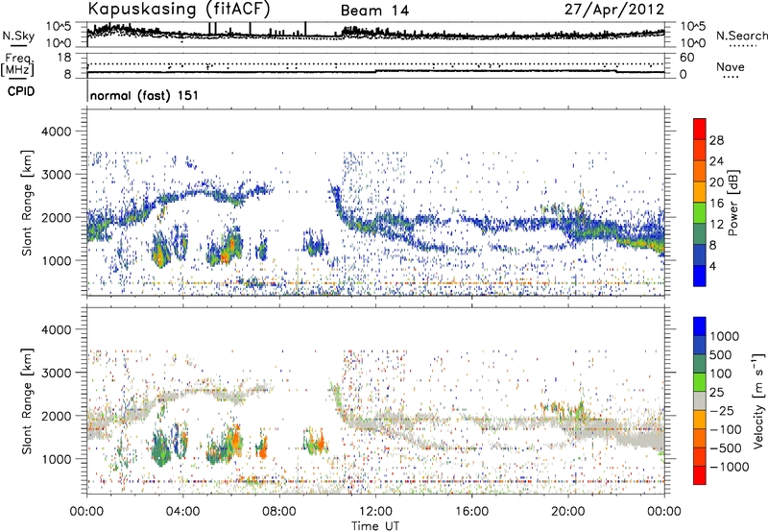The width and height of the screenshot is (768, 532).
Task: Click the 3000 tick on velocity panel
Action: click(56, 373)
